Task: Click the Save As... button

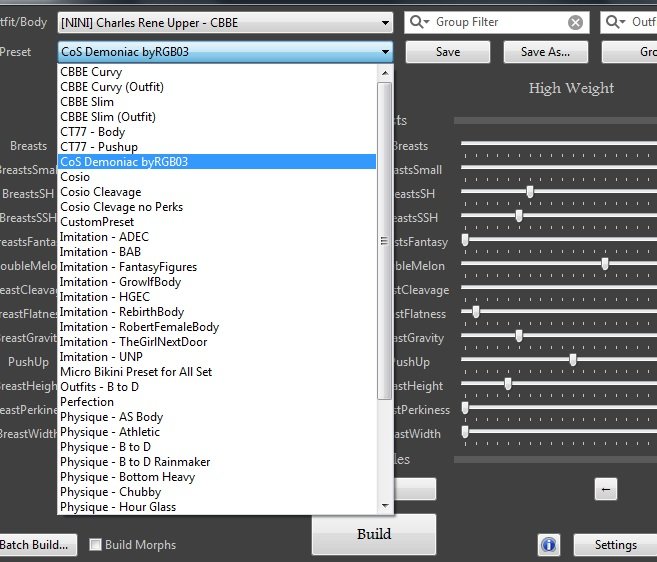Action: (546, 52)
